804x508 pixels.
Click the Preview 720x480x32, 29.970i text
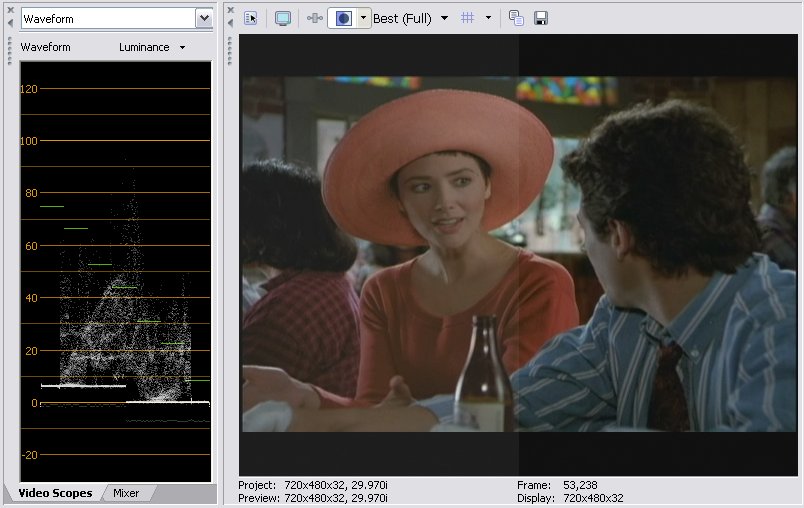point(313,498)
